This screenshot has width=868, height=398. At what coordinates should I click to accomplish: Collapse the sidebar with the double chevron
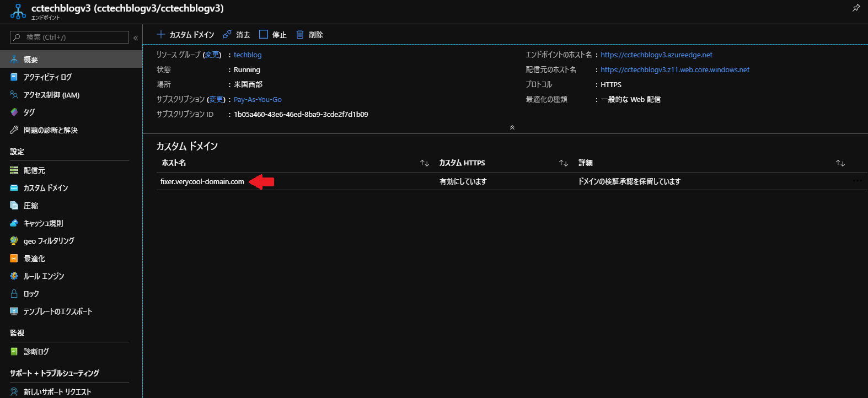(136, 38)
